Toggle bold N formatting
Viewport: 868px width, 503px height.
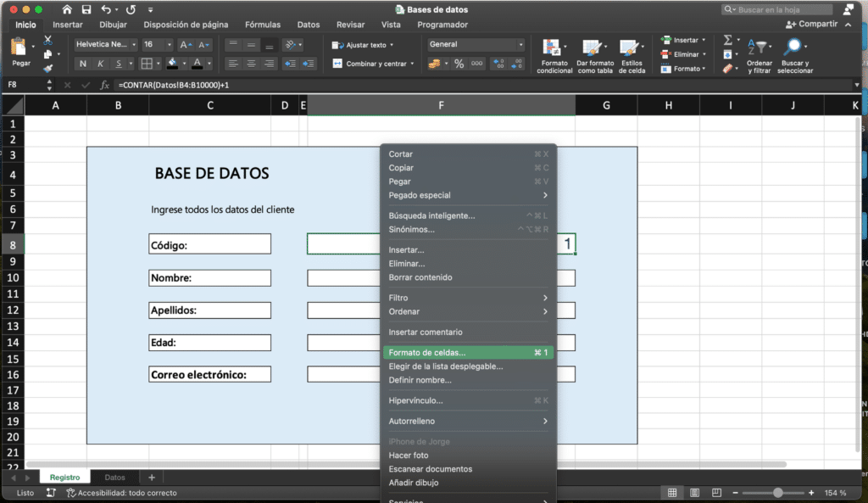click(82, 64)
